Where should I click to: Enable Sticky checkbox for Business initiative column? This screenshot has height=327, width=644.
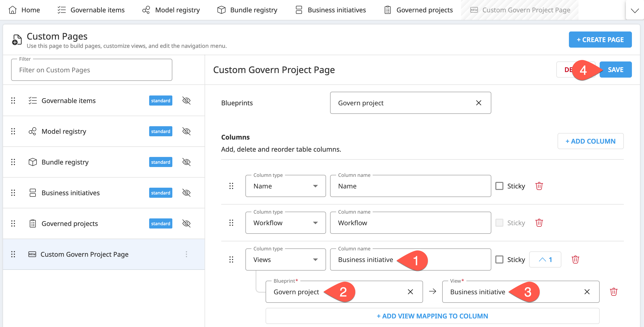click(x=499, y=259)
